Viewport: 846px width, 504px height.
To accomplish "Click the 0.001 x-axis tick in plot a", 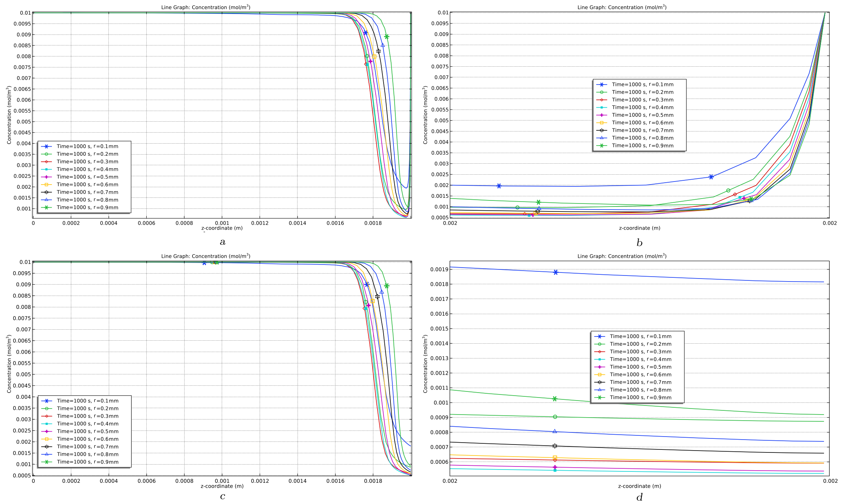I will pos(222,223).
